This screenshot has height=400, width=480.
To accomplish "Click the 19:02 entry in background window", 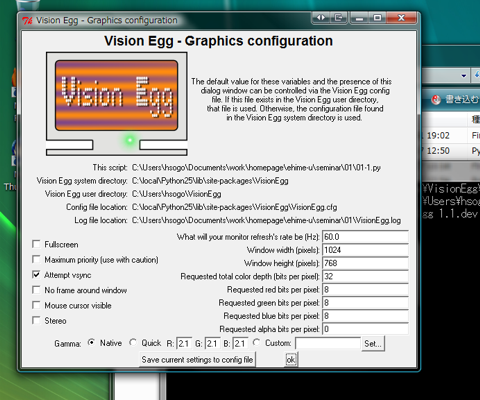I will click(438, 136).
